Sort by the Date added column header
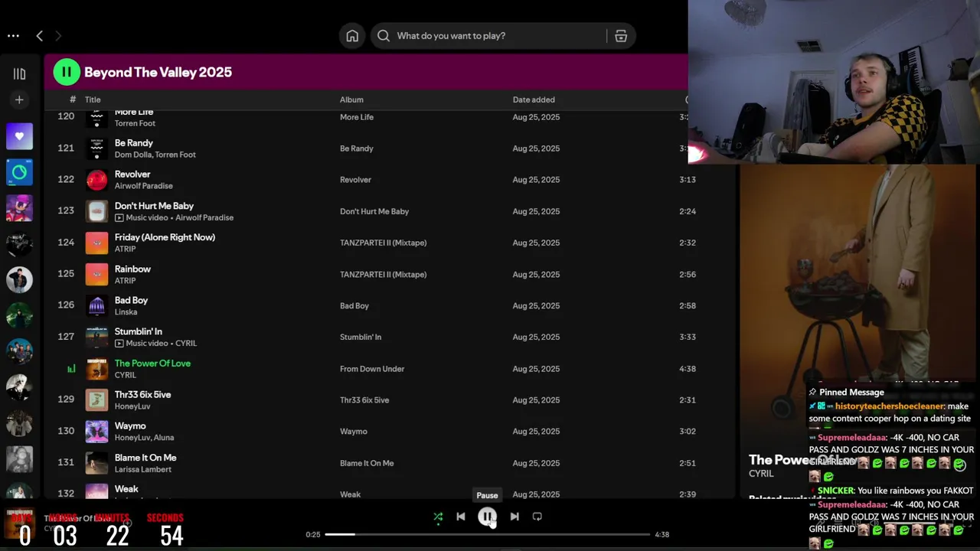Image resolution: width=980 pixels, height=551 pixels. point(534,99)
